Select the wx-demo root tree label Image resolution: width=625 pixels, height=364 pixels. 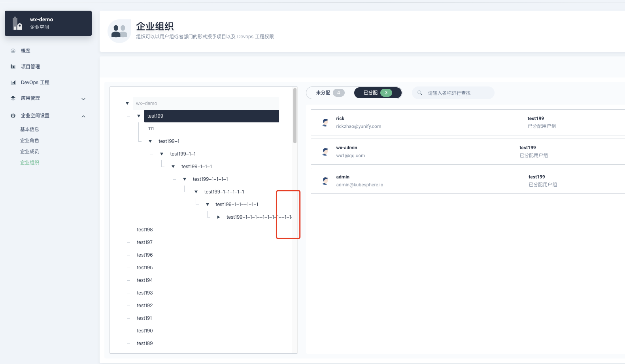tap(147, 103)
